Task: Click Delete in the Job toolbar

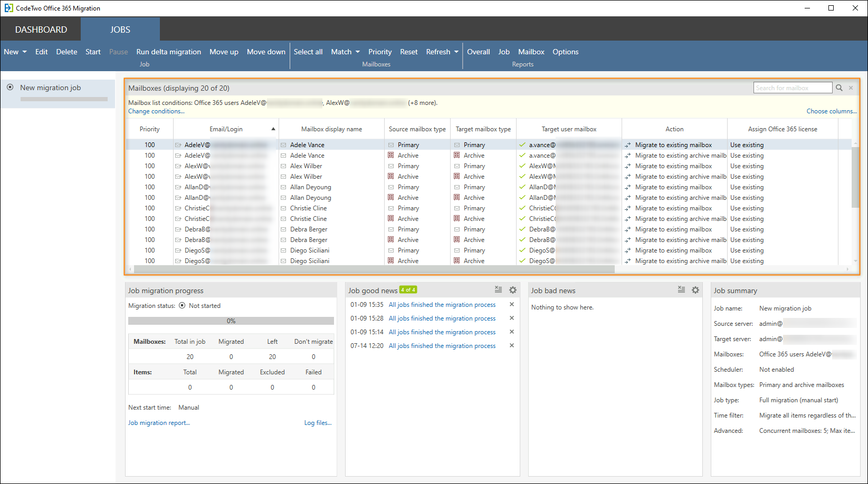Action: (67, 52)
